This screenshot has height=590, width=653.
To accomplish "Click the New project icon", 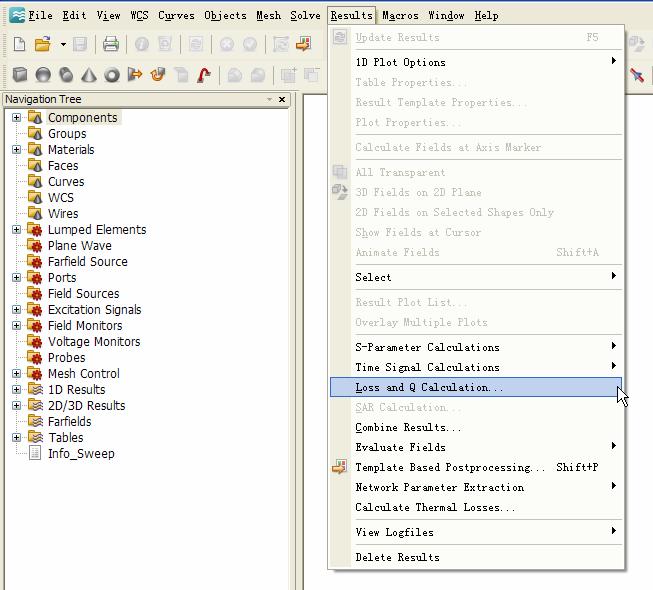I will coord(19,44).
